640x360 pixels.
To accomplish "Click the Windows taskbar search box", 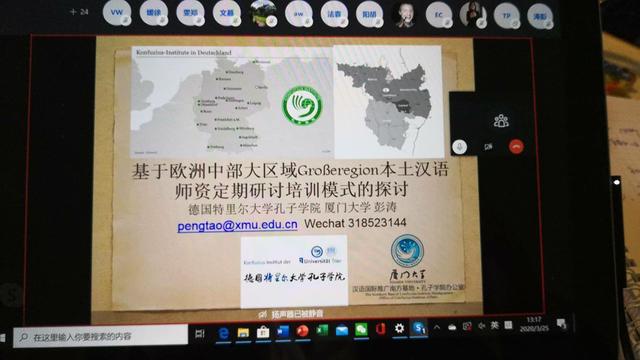I will pos(100,336).
